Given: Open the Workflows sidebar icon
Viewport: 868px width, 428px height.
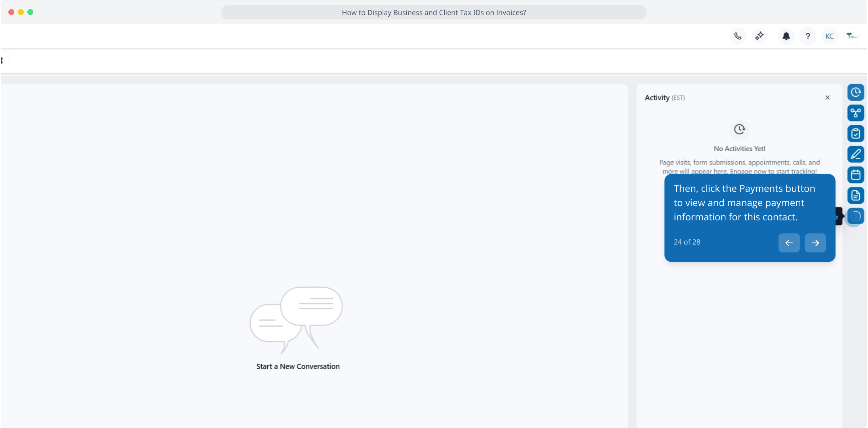Looking at the screenshot, I should point(856,113).
